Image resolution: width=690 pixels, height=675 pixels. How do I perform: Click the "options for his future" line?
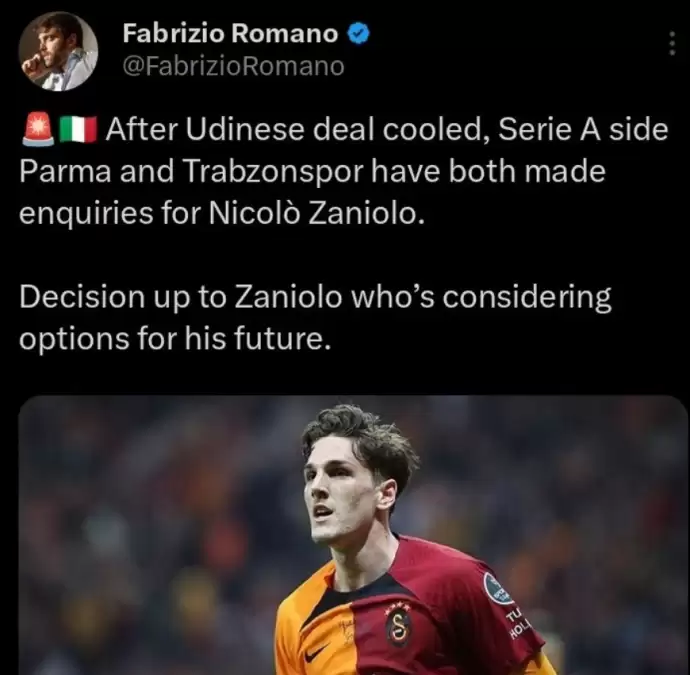[x=174, y=338]
